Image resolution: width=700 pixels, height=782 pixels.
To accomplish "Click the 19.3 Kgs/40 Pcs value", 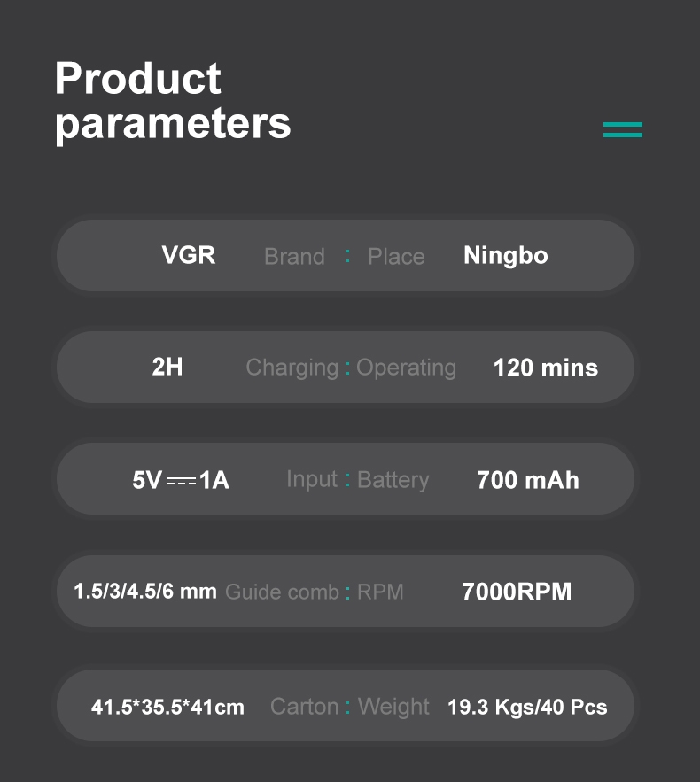I will pyautogui.click(x=527, y=707).
